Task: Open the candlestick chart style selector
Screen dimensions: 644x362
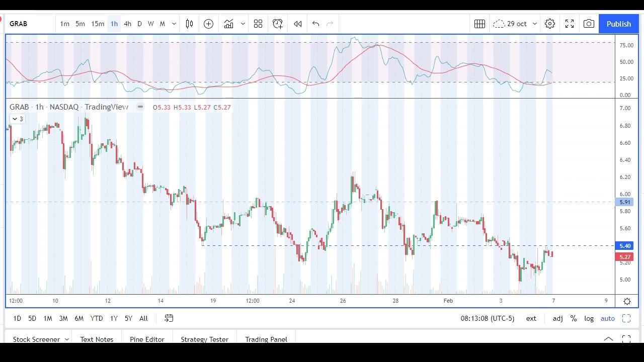Action: (x=189, y=24)
